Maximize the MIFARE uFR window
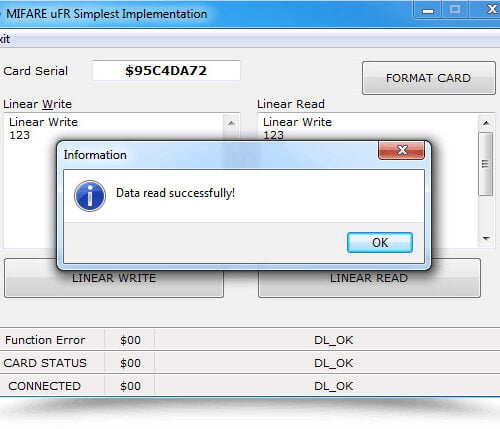The image size is (500, 429). (455, 10)
